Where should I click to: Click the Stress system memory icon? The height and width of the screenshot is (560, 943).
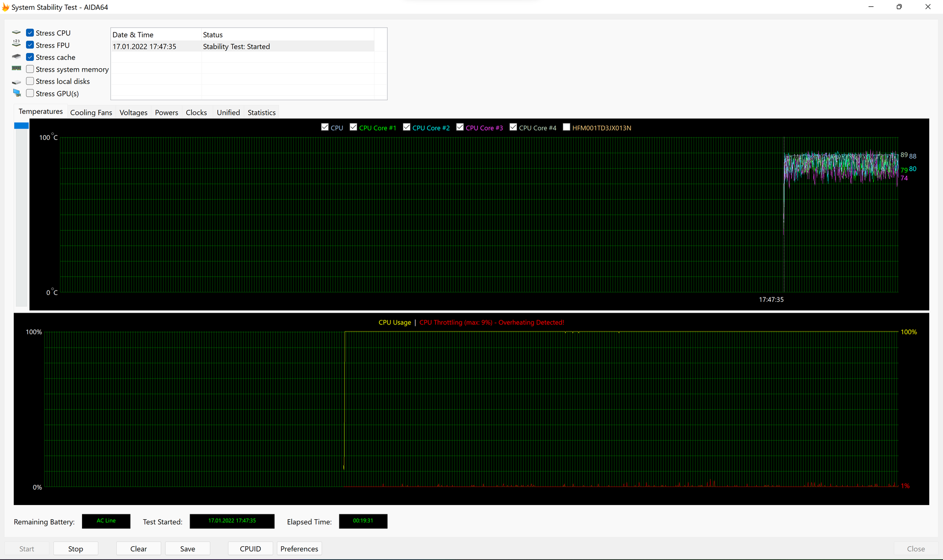[16, 68]
